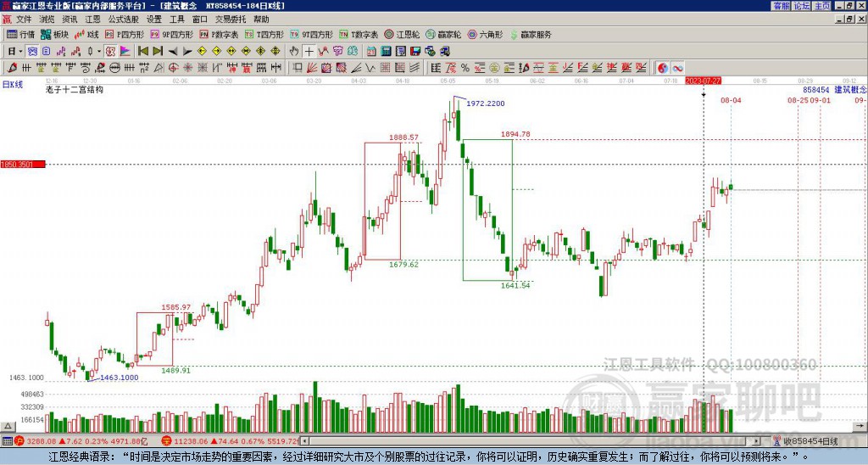Screen dimensions: 868x465
Task: Toggle the crosshair cursor button
Action: [x=309, y=51]
